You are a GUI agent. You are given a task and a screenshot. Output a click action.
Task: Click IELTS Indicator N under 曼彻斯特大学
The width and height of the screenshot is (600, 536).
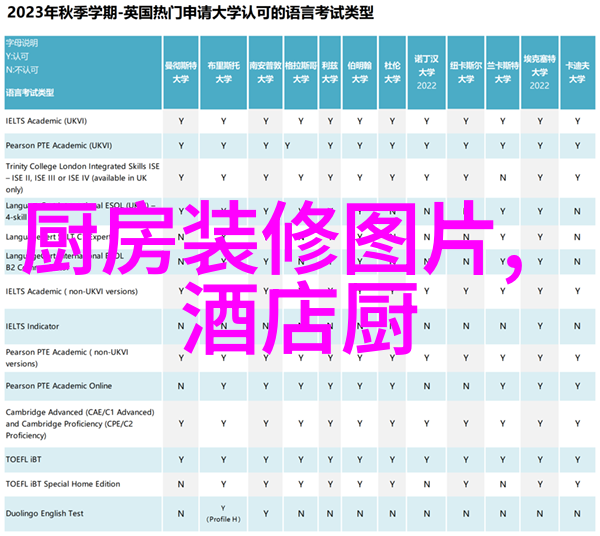tap(181, 326)
